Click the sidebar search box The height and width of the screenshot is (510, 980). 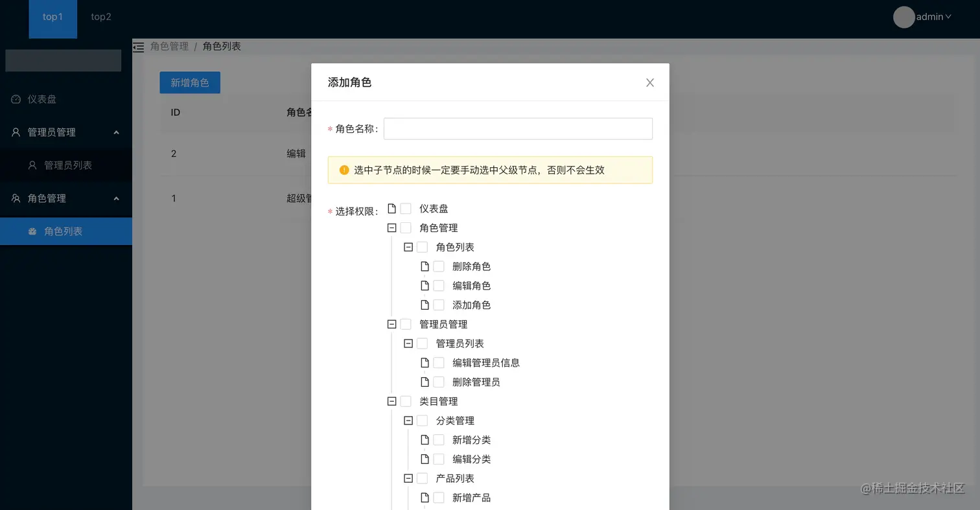point(63,60)
